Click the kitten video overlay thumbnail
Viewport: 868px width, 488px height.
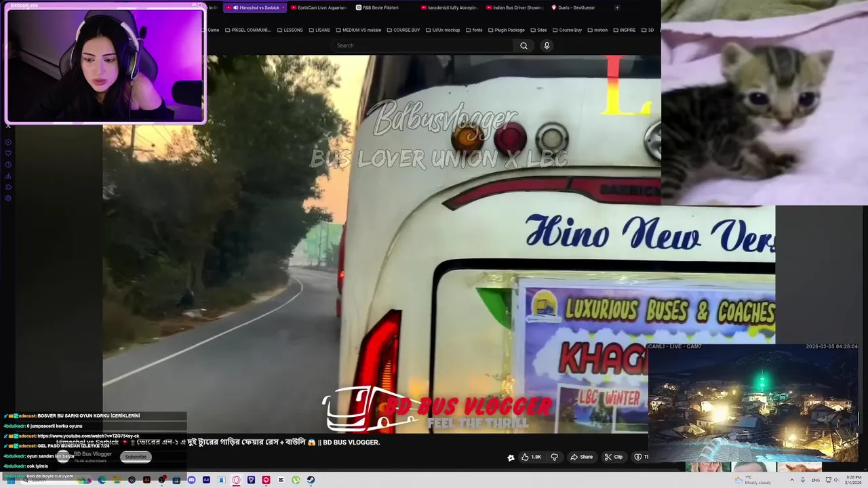pyautogui.click(x=764, y=102)
